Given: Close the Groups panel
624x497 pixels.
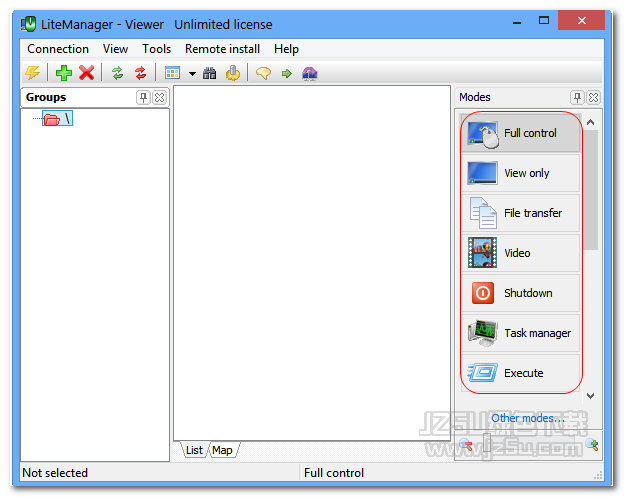Looking at the screenshot, I should coord(160,97).
